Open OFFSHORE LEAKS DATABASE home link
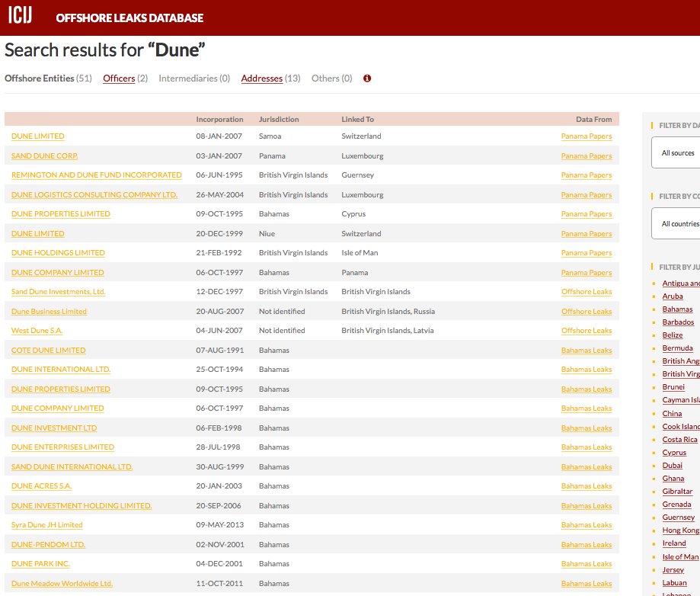Viewport: 700px width, 596px height. coord(129,18)
